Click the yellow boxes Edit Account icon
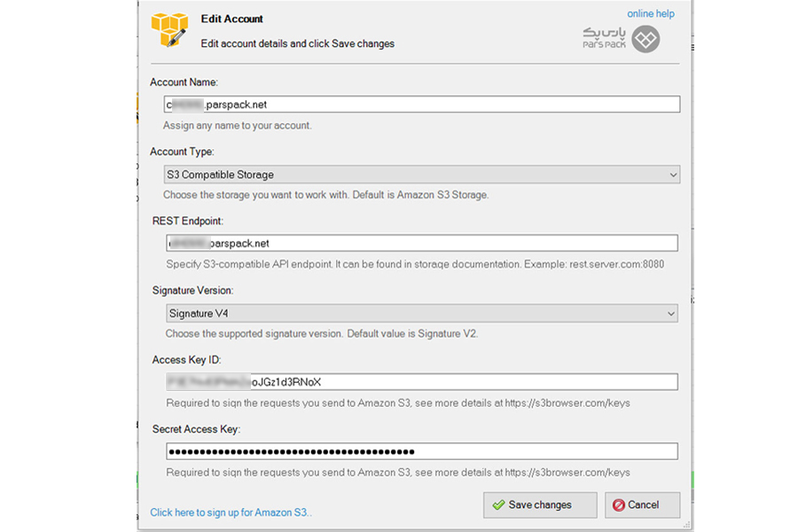Screen dimensions: 798x532 [169, 30]
